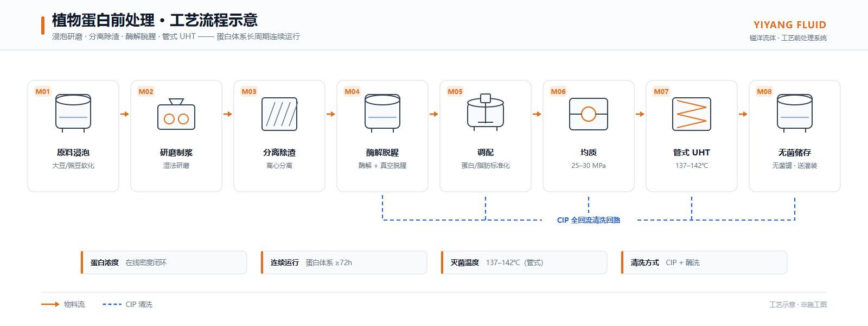Select the 酶解脱腥 title
Screen dimensions: 868x326
pos(382,153)
